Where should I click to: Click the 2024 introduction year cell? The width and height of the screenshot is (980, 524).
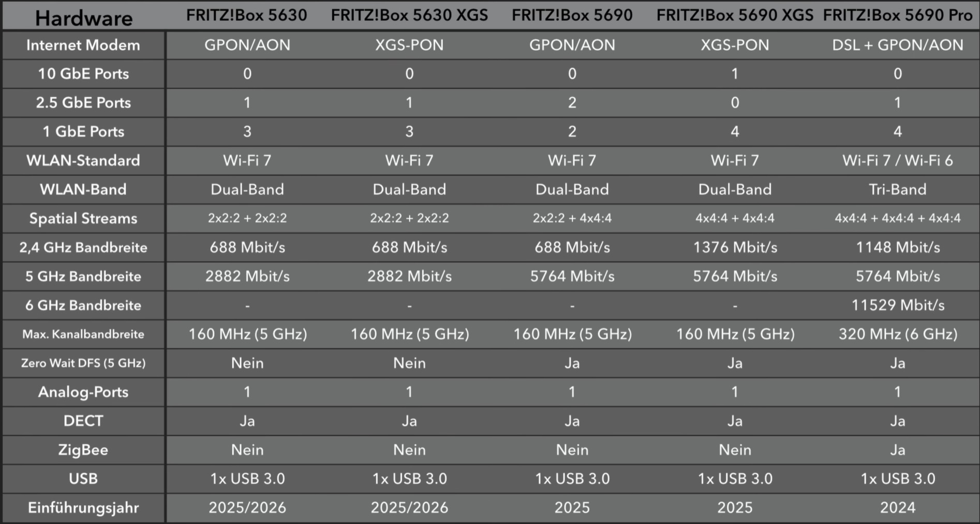[898, 507]
